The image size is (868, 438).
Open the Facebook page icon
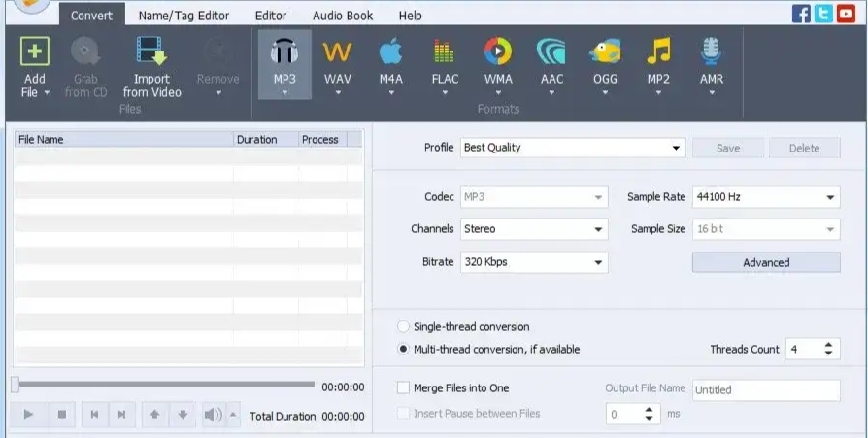(x=801, y=14)
